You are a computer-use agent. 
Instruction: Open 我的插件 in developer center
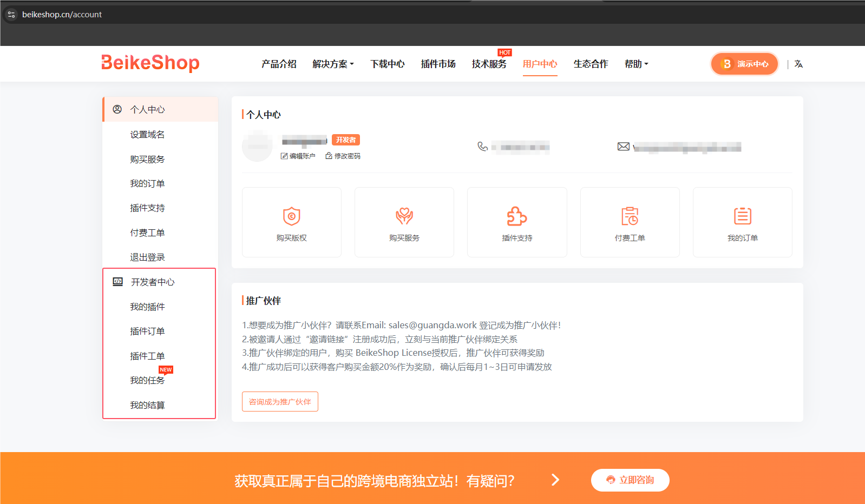[147, 307]
